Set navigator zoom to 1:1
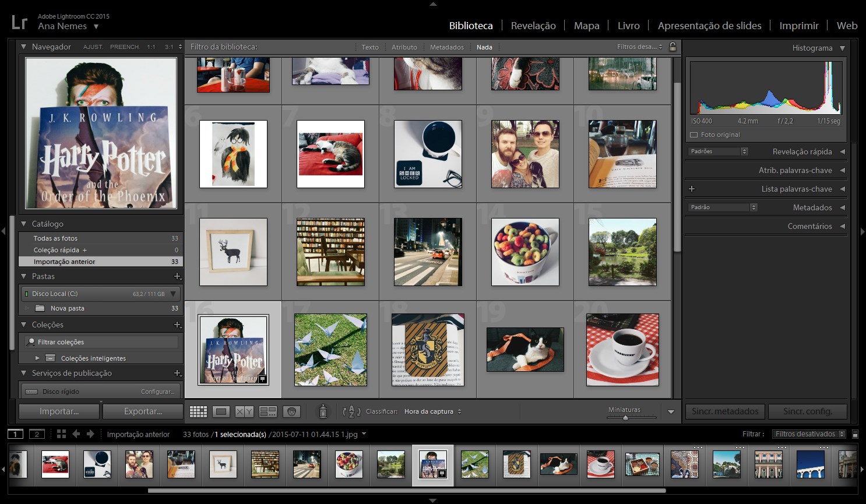This screenshot has width=866, height=504. pyautogui.click(x=151, y=47)
